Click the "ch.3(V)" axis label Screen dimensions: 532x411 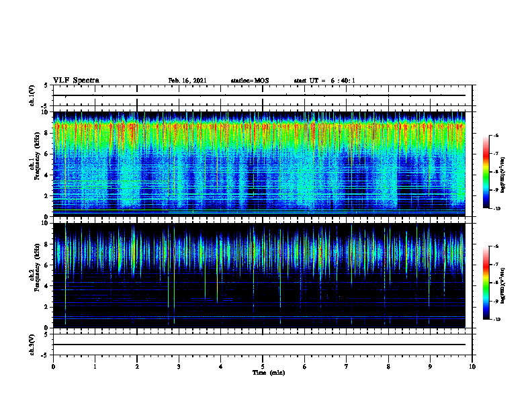(x=32, y=345)
